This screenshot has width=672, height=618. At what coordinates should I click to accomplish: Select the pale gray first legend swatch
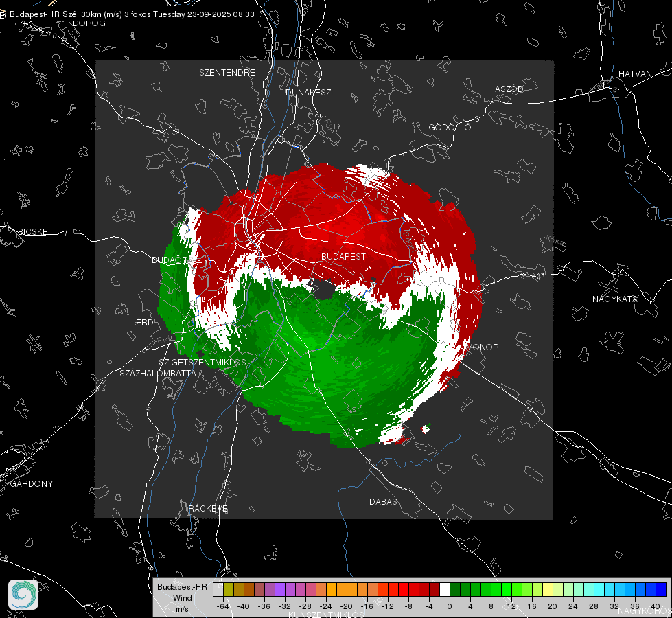coord(218,589)
